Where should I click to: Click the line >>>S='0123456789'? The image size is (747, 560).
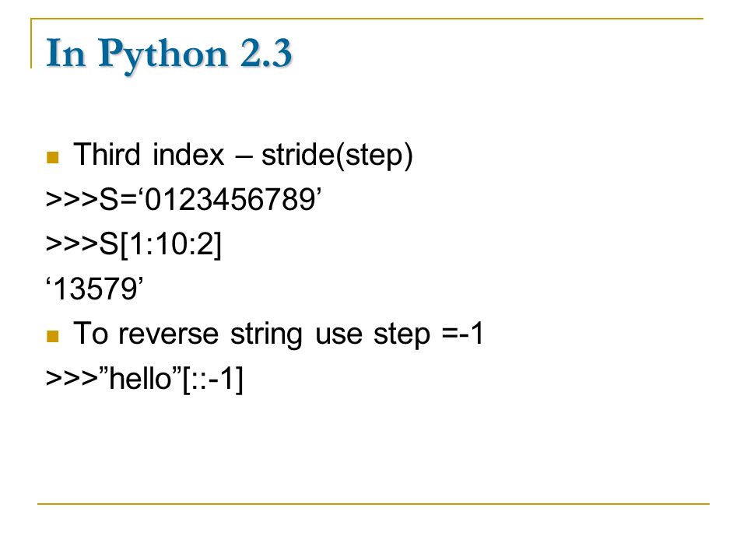coord(184,199)
